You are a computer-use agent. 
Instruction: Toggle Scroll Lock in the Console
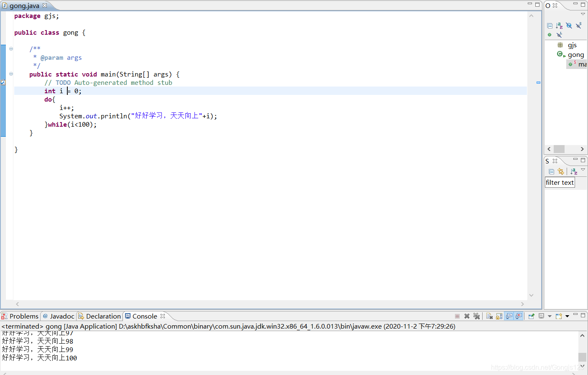click(x=499, y=316)
